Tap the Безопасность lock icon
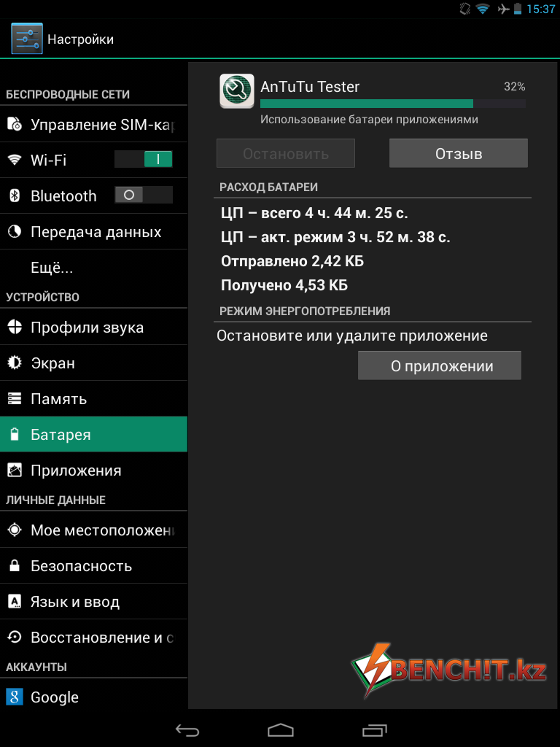 15,565
